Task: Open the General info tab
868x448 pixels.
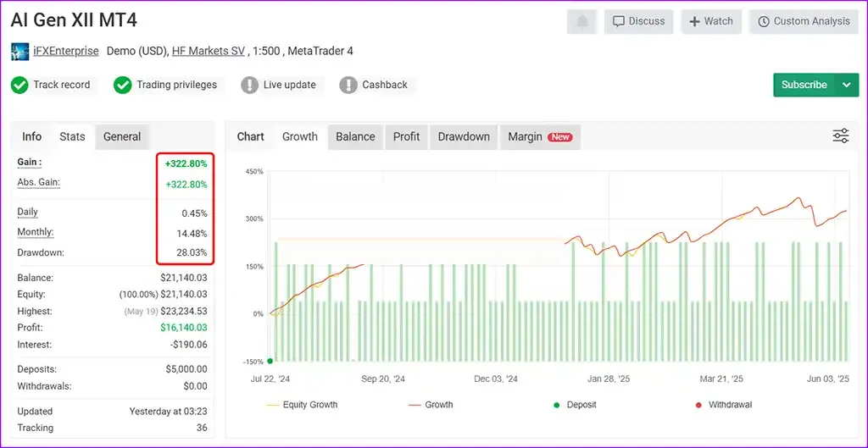Action: (x=122, y=136)
